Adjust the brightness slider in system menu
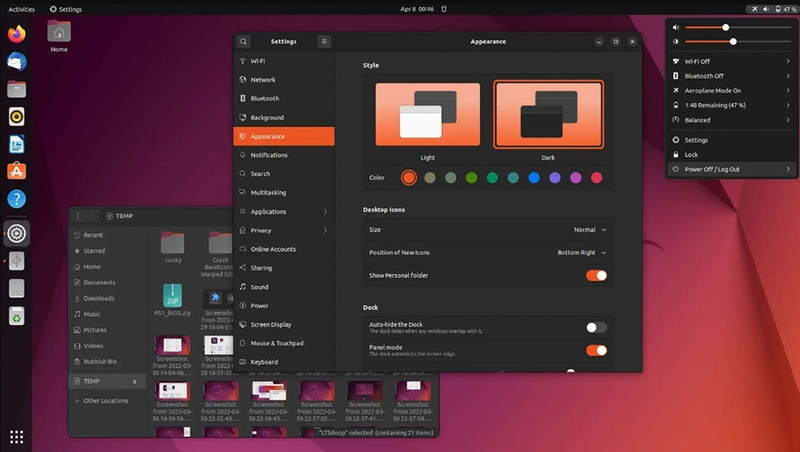Screen dimensions: 800x452 tap(738, 42)
